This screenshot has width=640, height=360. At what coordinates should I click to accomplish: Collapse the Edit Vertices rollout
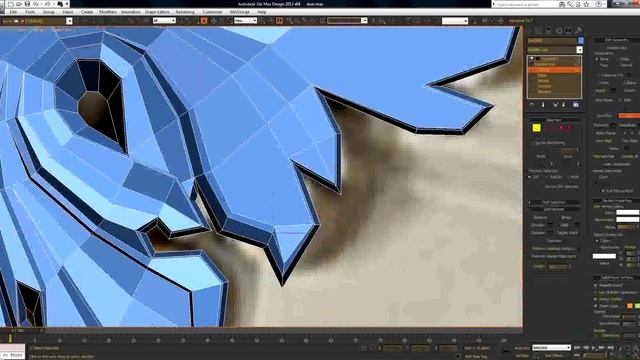[x=554, y=209]
